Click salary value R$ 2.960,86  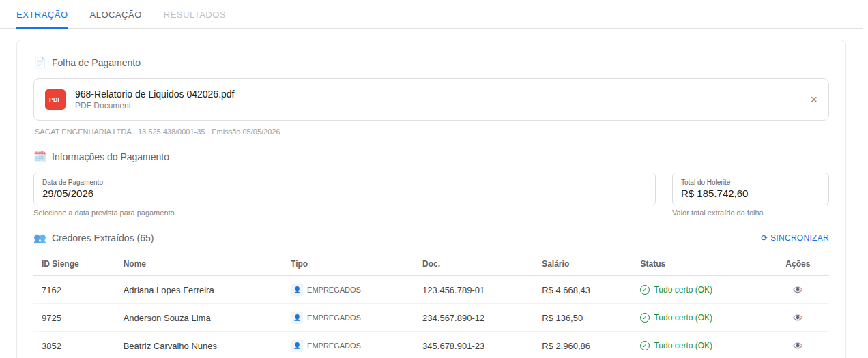pos(566,346)
